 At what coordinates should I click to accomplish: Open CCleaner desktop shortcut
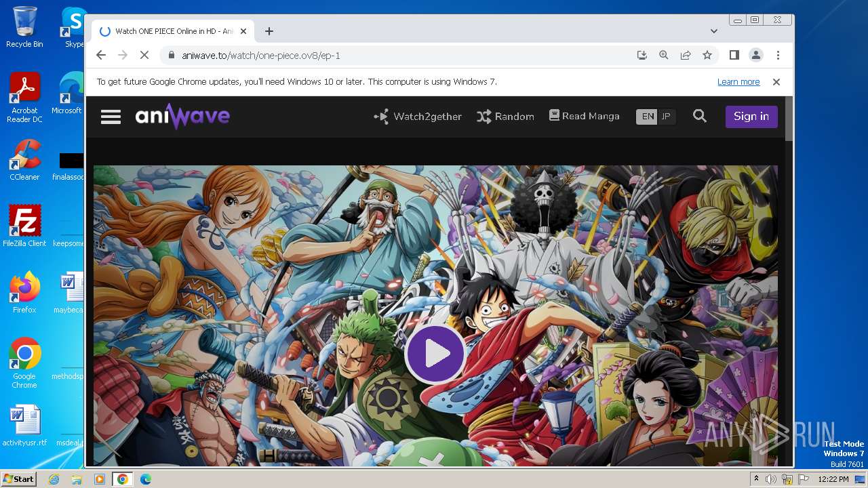tap(24, 160)
